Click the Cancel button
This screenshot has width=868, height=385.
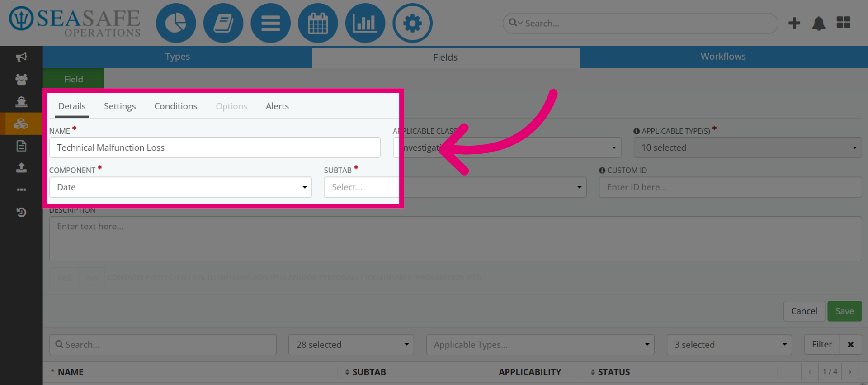point(804,311)
